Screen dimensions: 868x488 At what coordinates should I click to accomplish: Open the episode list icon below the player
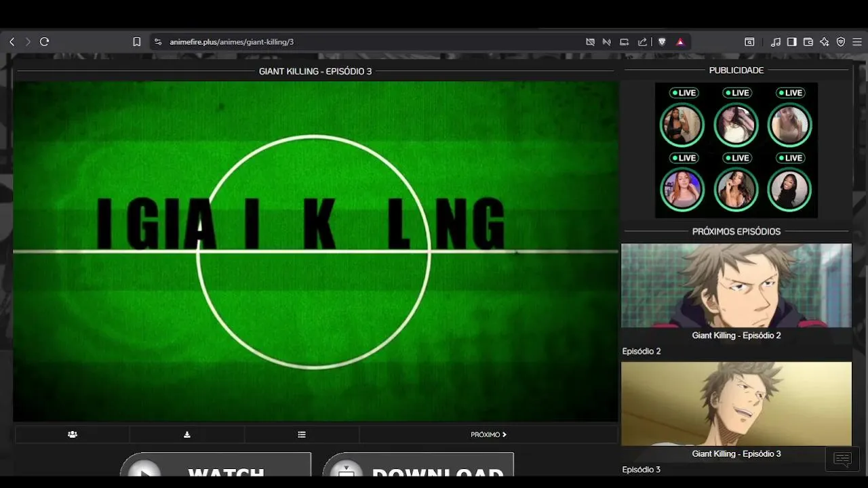[x=302, y=434]
